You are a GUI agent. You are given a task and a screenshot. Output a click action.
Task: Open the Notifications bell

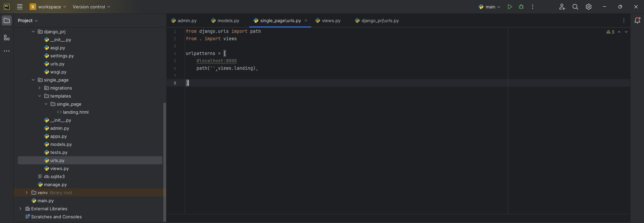click(637, 20)
